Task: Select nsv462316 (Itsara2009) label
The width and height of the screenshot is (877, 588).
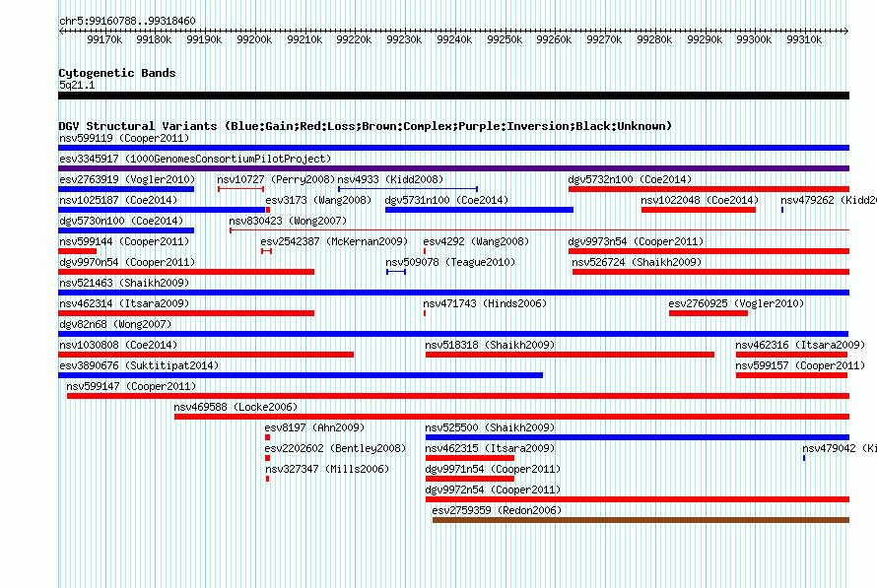Action: coord(800,345)
